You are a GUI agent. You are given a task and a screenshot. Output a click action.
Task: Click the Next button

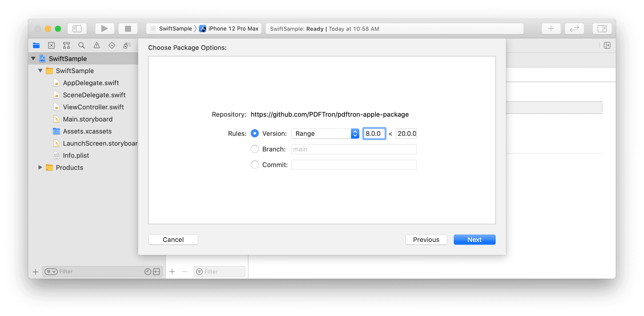[x=474, y=239]
